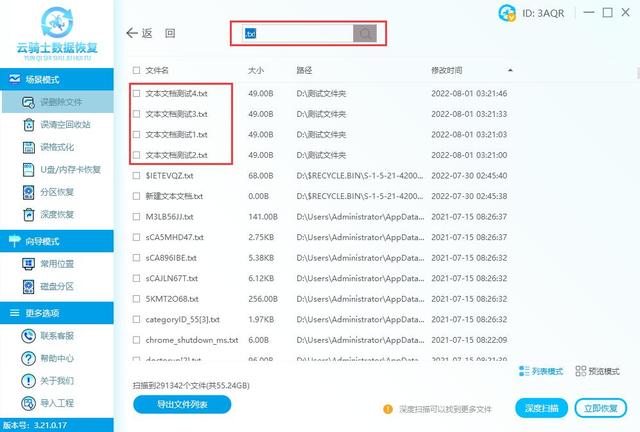Viewport: 640px width, 432px height.
Task: Check the M3LB56JJ.txt file
Action: 136,217
